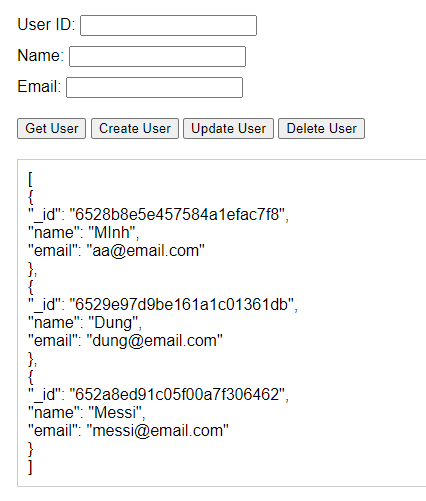Click the Email label text
This screenshot has height=501, width=426.
39,86
